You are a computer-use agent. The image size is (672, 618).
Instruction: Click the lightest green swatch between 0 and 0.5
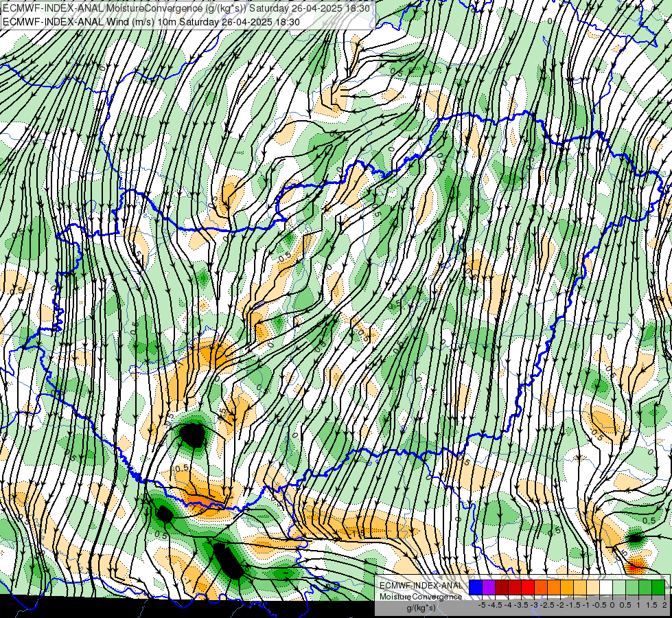[619, 587]
